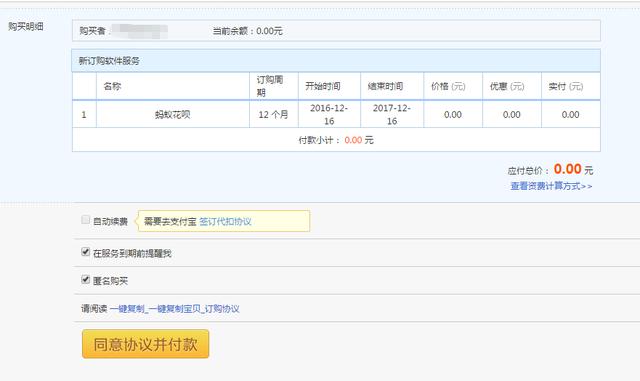Screen dimensions: 640x381
Task: Uncheck the 匿名购买 checkbox
Action: [85, 279]
